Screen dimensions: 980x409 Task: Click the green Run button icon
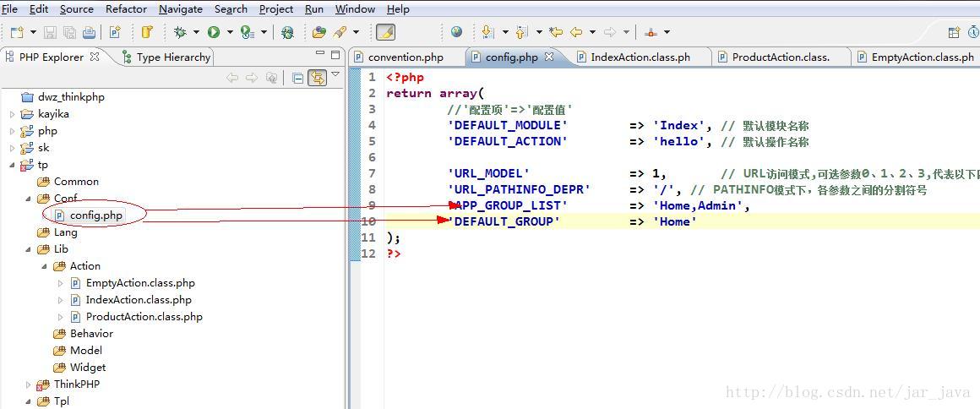(x=214, y=32)
